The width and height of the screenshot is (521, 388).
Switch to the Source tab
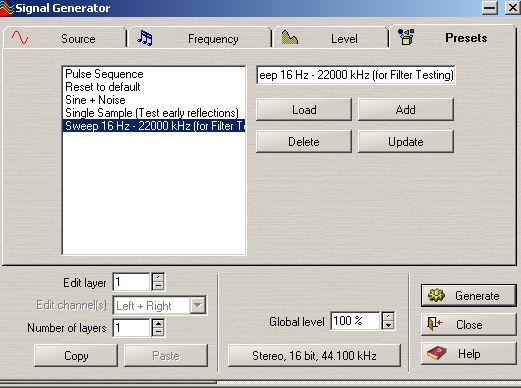pos(65,38)
